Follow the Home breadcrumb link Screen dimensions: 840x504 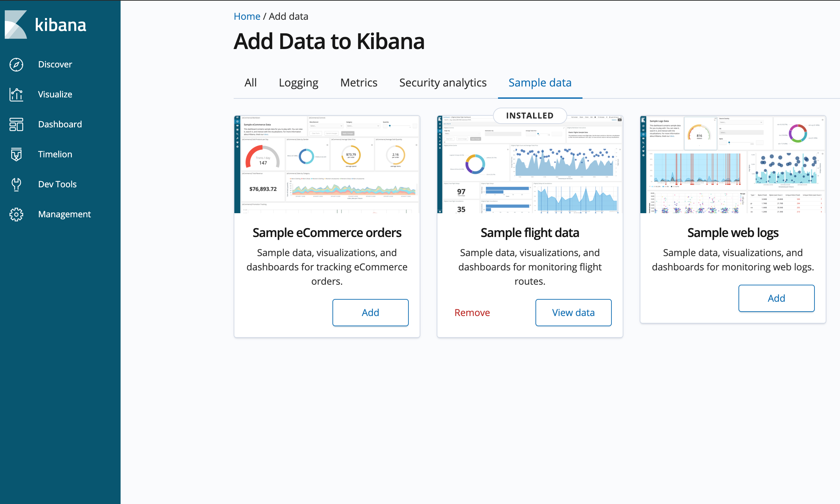point(247,16)
